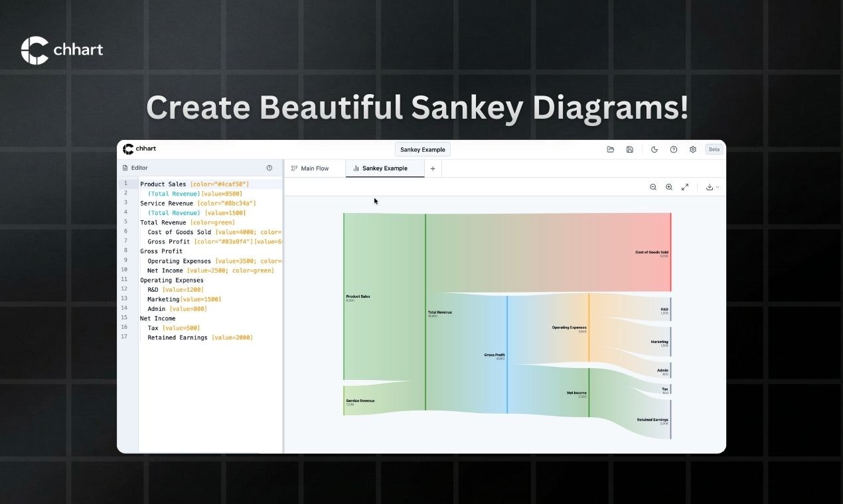Image resolution: width=843 pixels, height=504 pixels.
Task: Click the Sankey Example title field
Action: (x=423, y=149)
